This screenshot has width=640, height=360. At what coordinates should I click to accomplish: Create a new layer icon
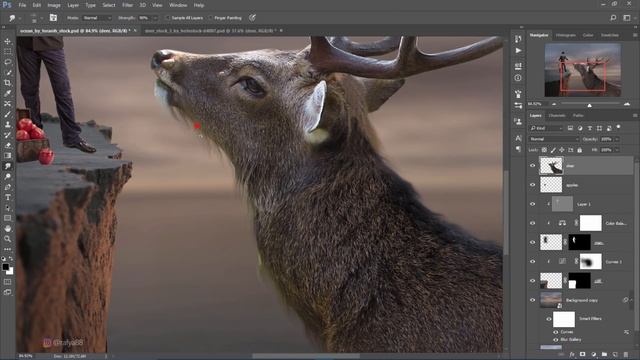[x=615, y=354]
